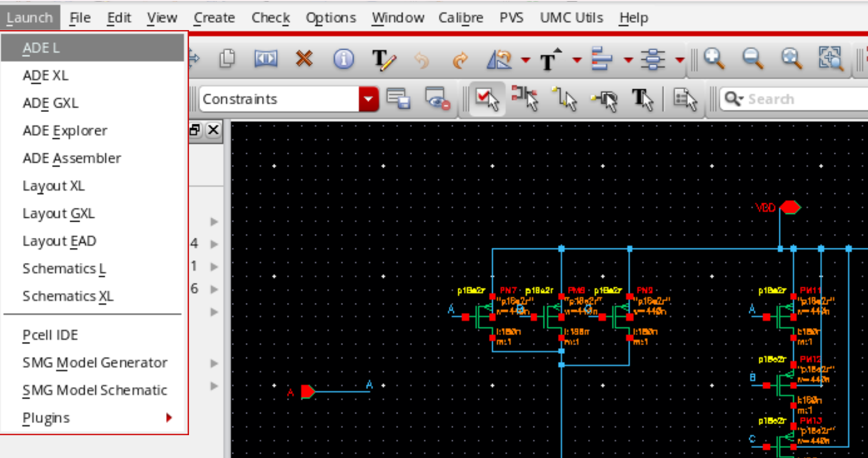Open the Help menu
868x458 pixels.
point(633,18)
